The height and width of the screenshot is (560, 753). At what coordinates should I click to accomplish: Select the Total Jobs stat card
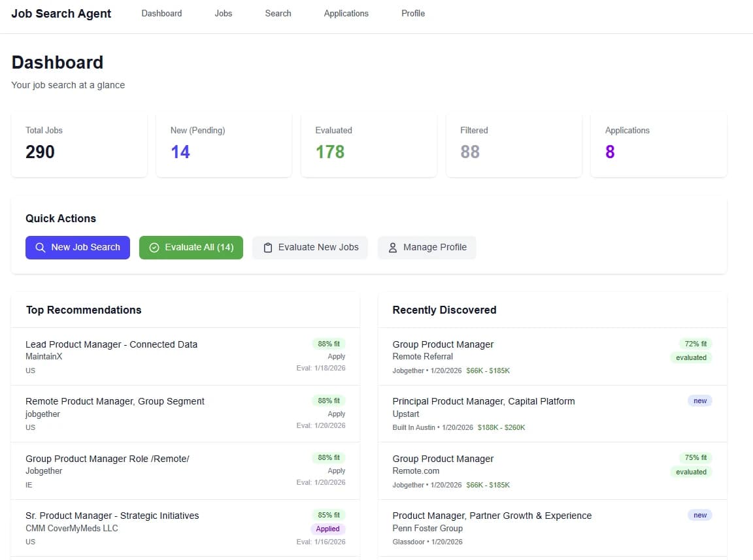click(x=79, y=144)
